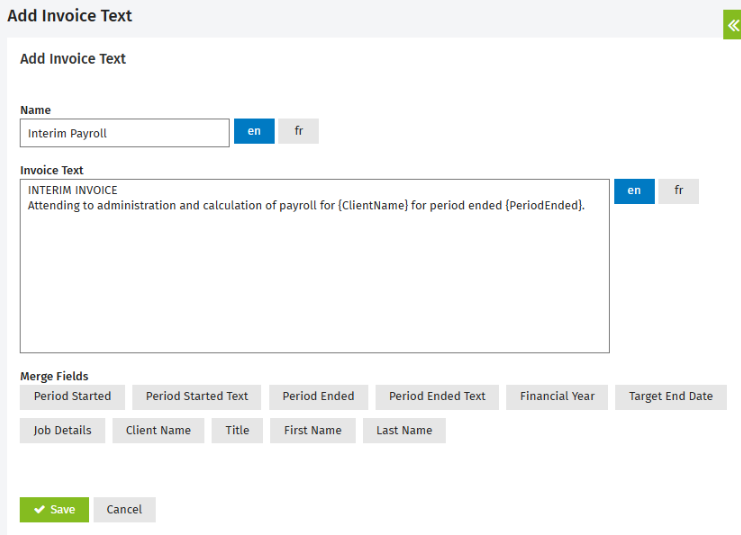Insert the Last Name merge field
This screenshot has width=741, height=535.
click(404, 431)
